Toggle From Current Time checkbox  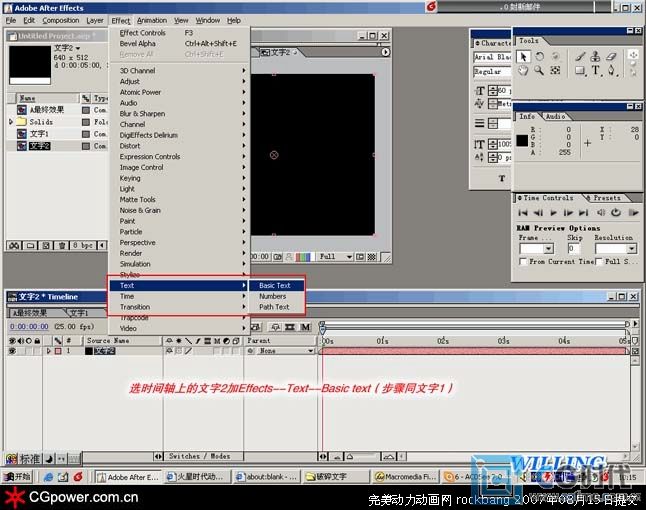523,262
